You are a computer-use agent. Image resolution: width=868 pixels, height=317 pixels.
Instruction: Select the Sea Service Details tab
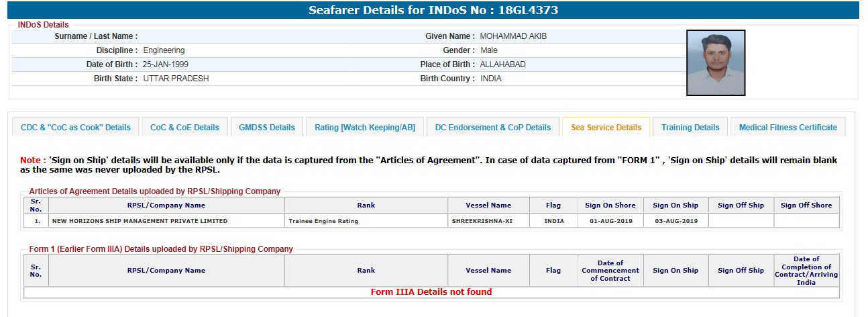tap(606, 128)
